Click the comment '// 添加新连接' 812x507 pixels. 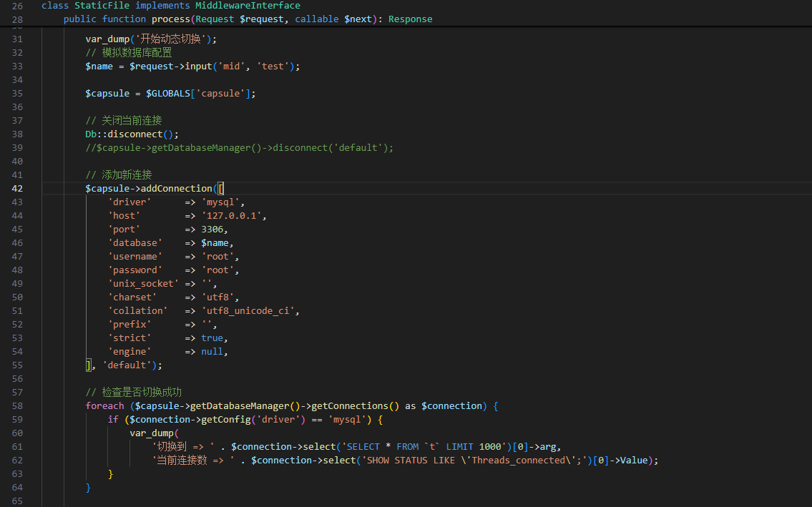pos(119,175)
